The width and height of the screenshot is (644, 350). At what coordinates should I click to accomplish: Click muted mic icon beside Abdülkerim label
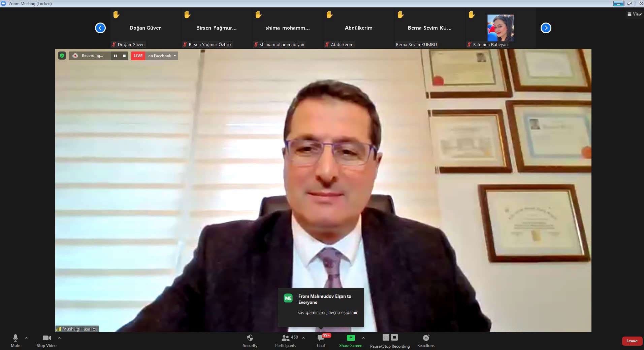(x=327, y=44)
